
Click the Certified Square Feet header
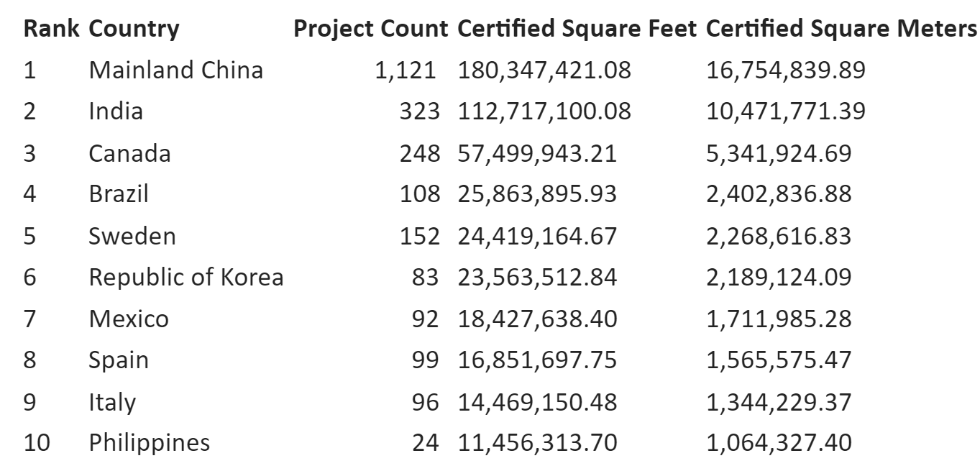577,29
